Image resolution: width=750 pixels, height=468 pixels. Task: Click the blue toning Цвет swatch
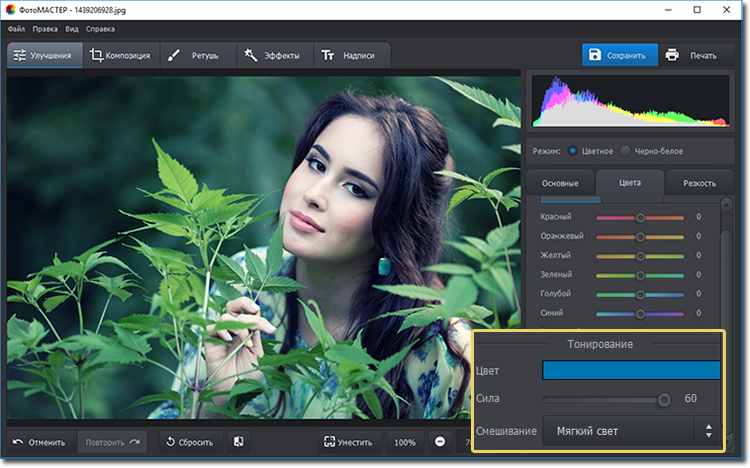(630, 371)
